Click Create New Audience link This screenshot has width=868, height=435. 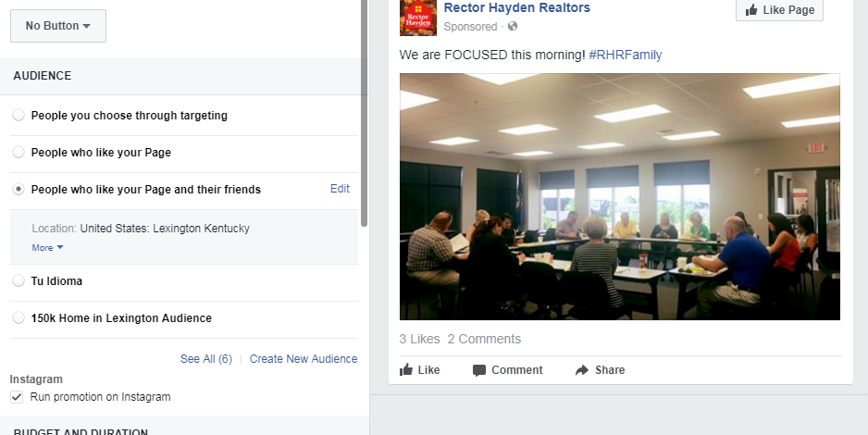pyautogui.click(x=304, y=358)
